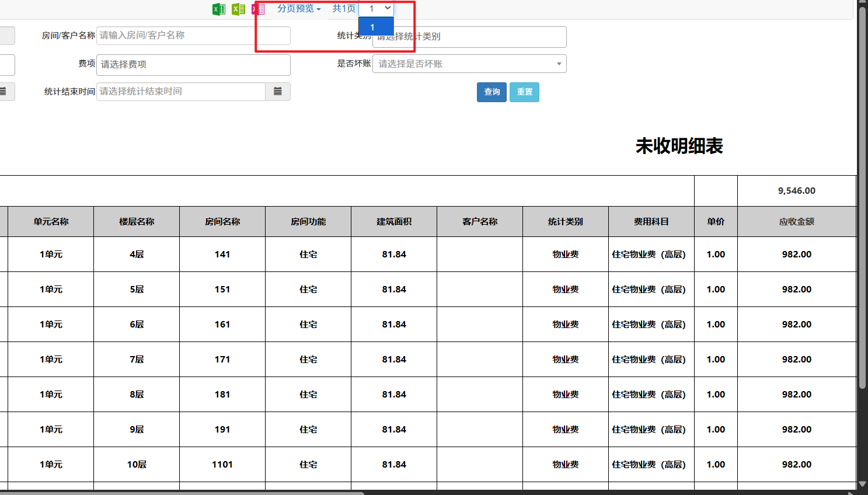Click 81.84 area in the room 161 row
Image resolution: width=868 pixels, height=495 pixels.
394,325
